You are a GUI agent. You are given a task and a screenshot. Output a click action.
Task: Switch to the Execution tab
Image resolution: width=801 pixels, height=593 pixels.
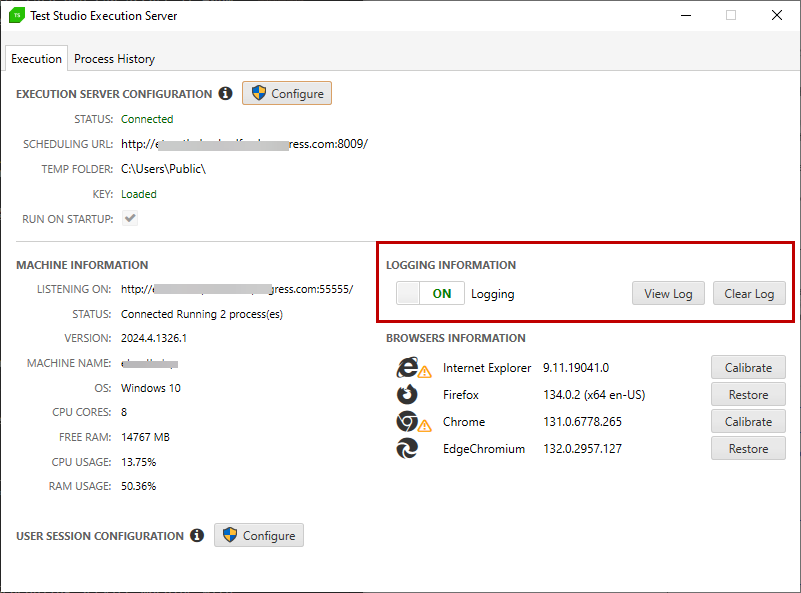click(x=36, y=59)
